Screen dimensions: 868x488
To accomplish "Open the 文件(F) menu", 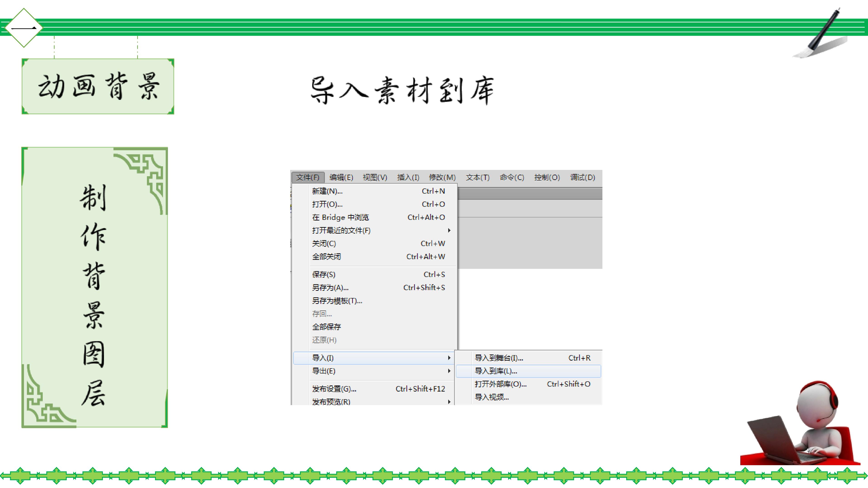I will point(307,177).
